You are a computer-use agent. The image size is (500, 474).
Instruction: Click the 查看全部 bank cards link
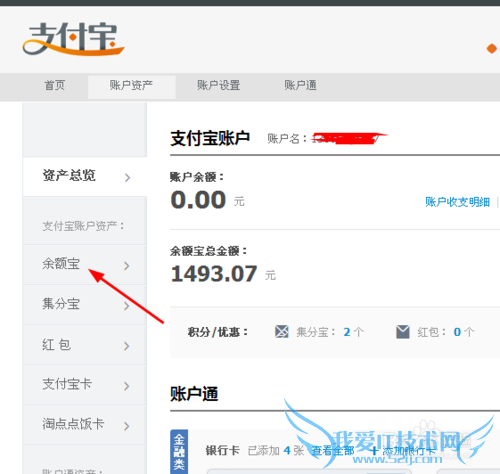pyautogui.click(x=332, y=451)
